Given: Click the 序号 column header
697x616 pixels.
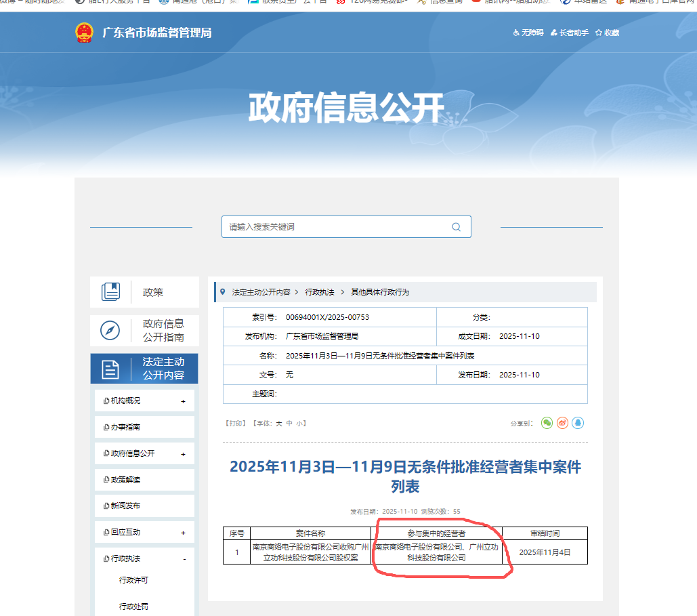Looking at the screenshot, I should tap(237, 533).
